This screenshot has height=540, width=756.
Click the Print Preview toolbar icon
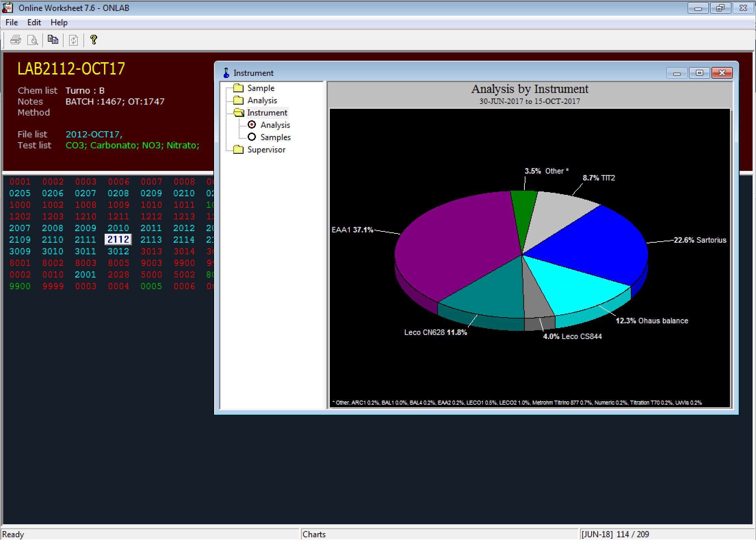pyautogui.click(x=33, y=40)
